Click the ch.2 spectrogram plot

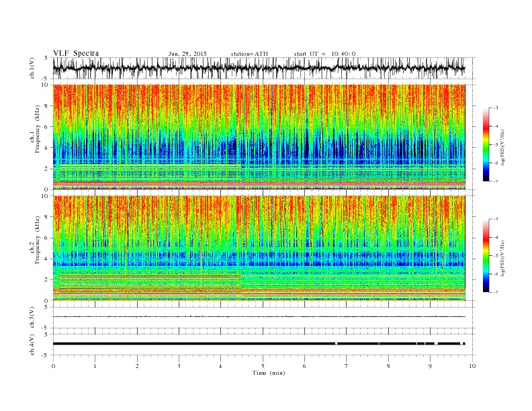pos(259,248)
